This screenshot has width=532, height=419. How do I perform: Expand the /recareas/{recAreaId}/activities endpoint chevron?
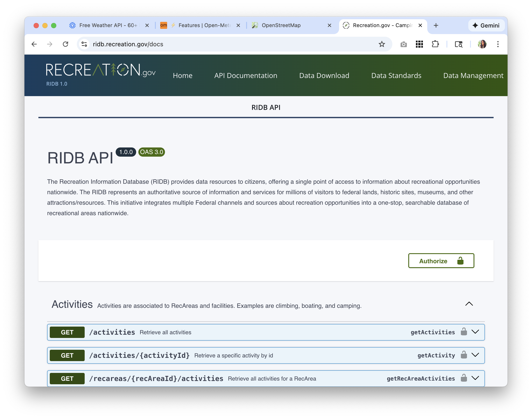(x=475, y=378)
